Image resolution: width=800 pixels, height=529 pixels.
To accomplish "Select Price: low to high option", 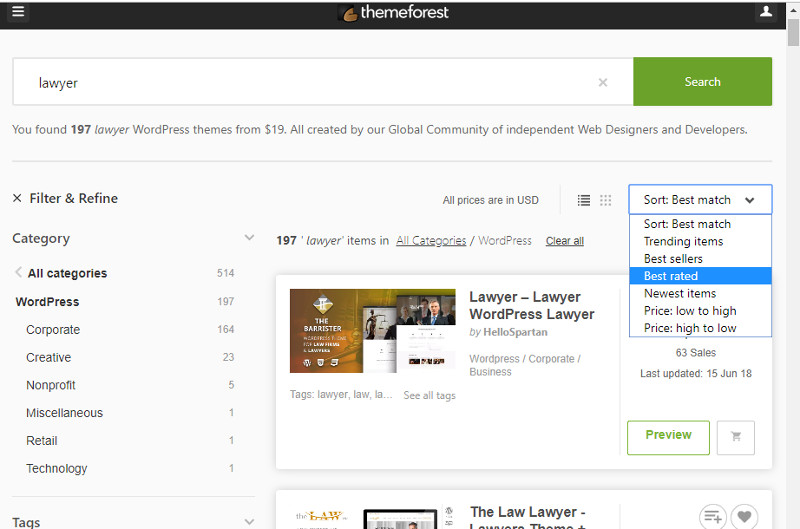I will tap(700, 311).
